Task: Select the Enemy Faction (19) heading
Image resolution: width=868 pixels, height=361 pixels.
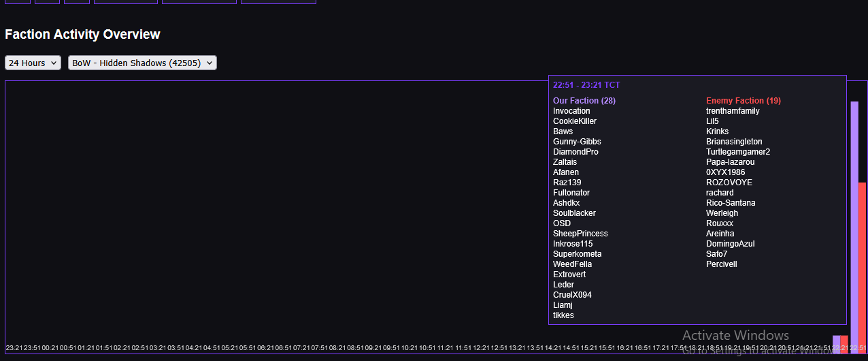Action: point(744,101)
